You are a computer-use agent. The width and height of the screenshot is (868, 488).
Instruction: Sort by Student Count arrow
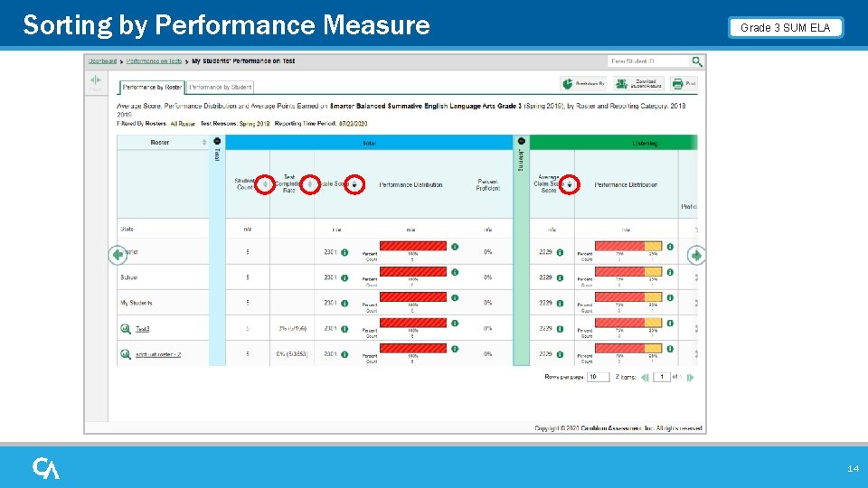[265, 184]
